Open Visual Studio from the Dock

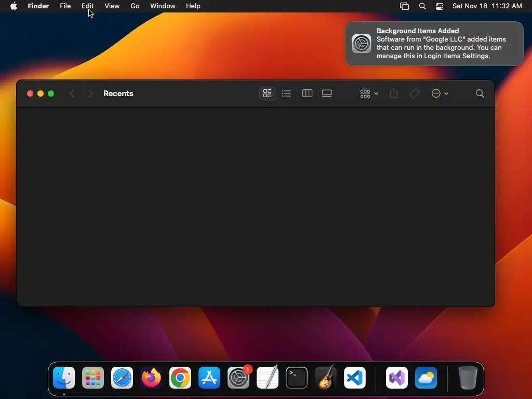click(397, 378)
